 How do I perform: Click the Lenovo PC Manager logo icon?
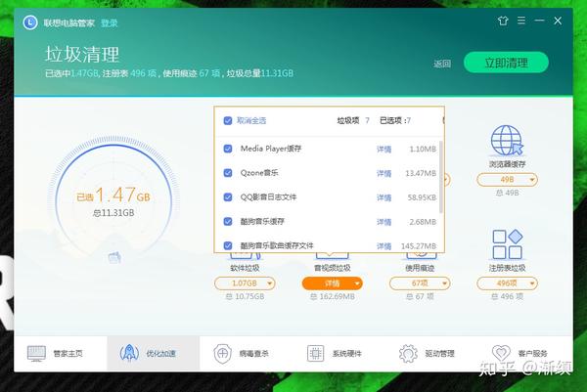(30, 22)
